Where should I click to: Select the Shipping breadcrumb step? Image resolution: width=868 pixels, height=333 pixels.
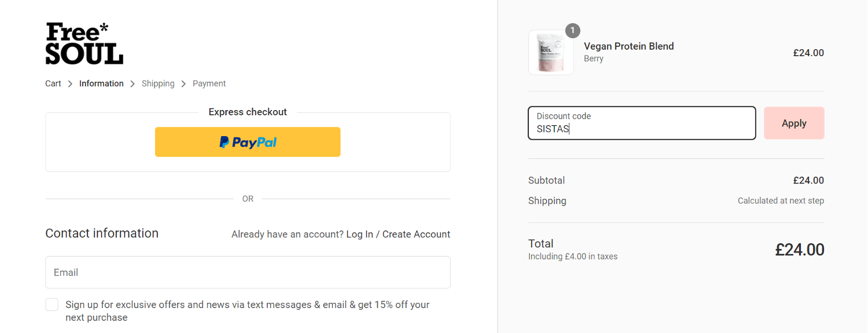(158, 83)
